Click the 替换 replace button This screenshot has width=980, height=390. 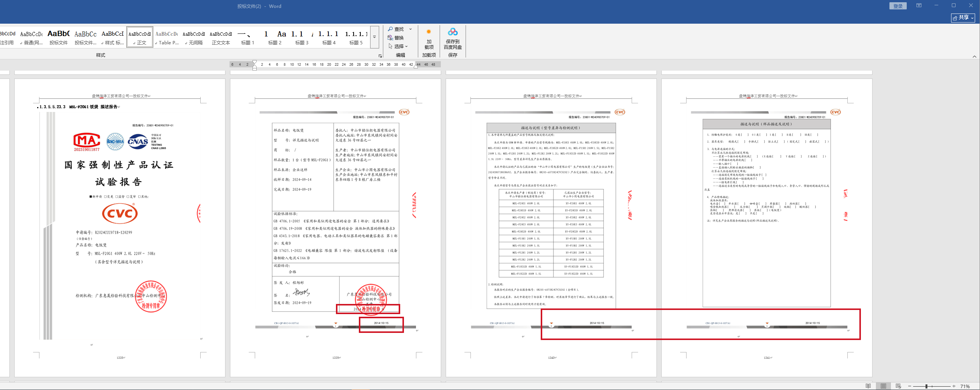396,38
